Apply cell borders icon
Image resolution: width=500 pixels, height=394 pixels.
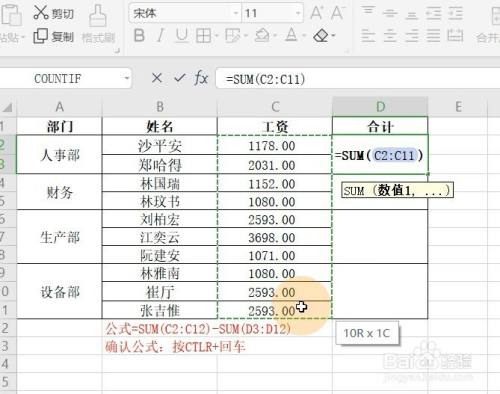(x=203, y=36)
